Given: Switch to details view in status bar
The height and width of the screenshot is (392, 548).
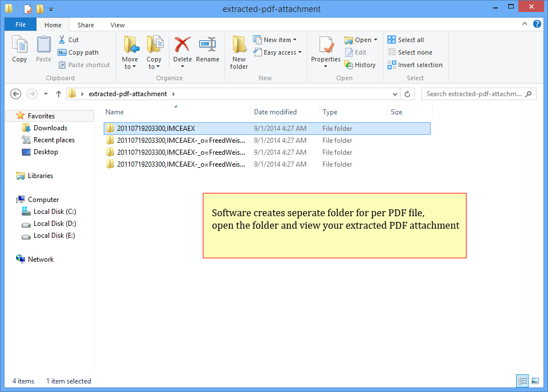Looking at the screenshot, I should (x=522, y=381).
